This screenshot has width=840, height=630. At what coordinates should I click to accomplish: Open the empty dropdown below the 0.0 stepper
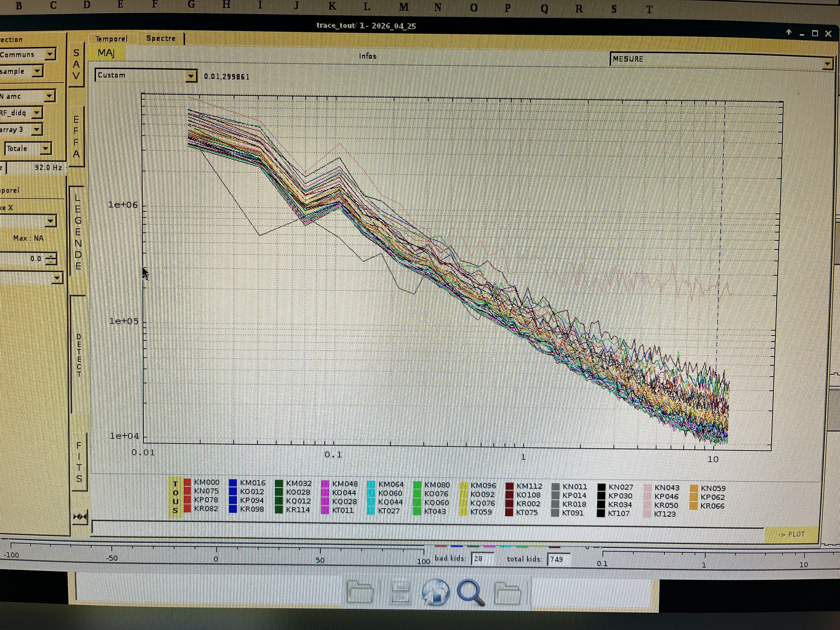pyautogui.click(x=31, y=278)
